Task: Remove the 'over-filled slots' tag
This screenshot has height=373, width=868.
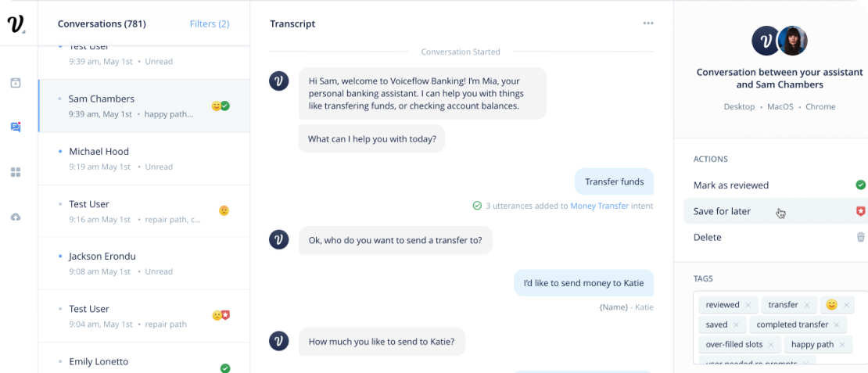Action: pos(771,345)
